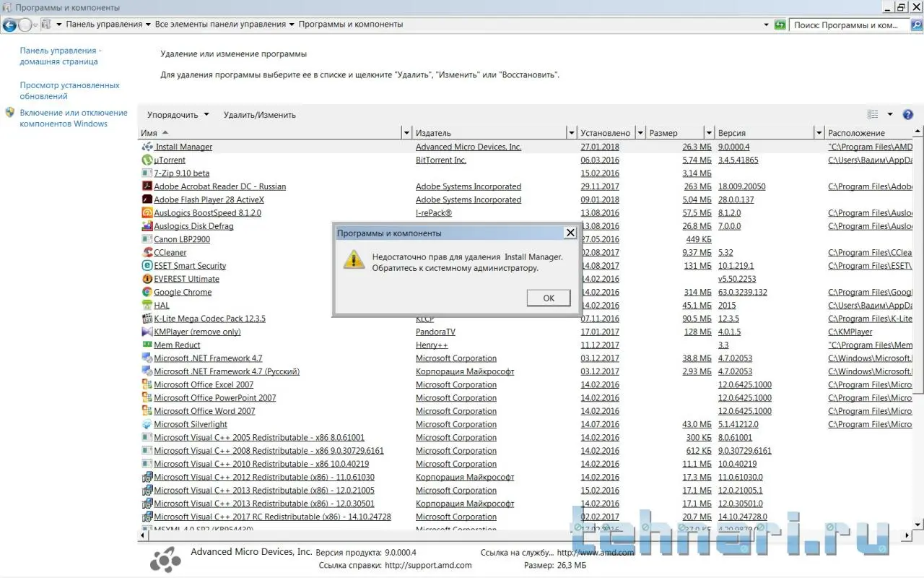Screen dimensions: 924x578
Task: Click the Программы и компоненты breadcrumb
Action: pos(351,25)
